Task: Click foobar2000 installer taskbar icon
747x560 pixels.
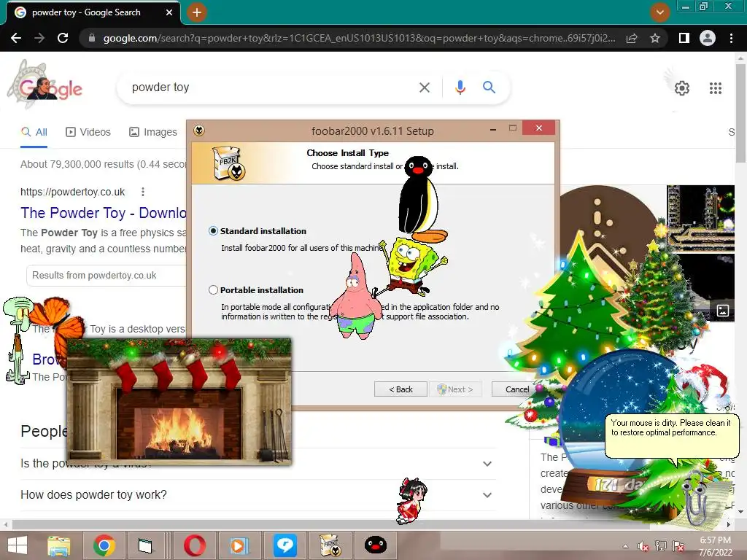Action: pyautogui.click(x=330, y=545)
